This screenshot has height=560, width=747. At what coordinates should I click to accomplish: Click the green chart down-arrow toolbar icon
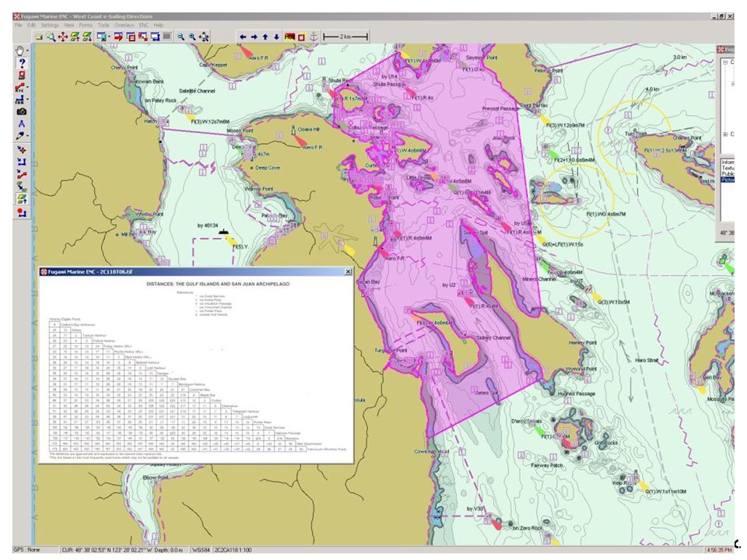coord(86,37)
